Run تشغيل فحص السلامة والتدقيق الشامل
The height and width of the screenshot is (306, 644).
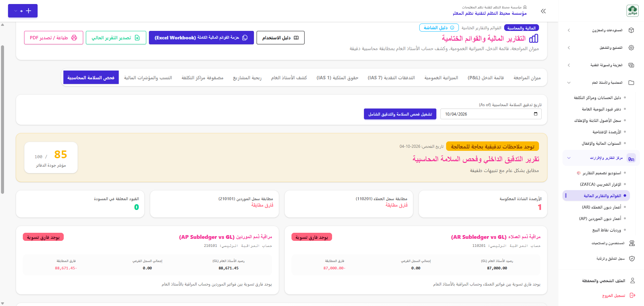[x=400, y=114]
